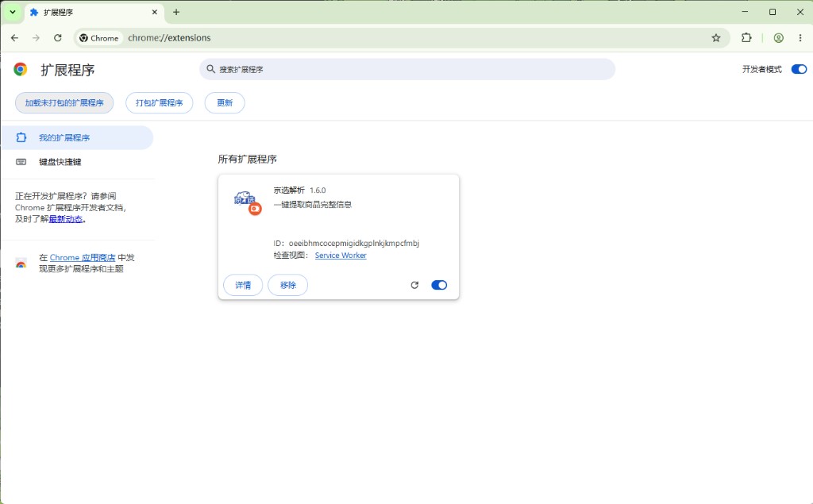The height and width of the screenshot is (504, 813).
Task: Maximize the Chrome window
Action: click(x=773, y=12)
